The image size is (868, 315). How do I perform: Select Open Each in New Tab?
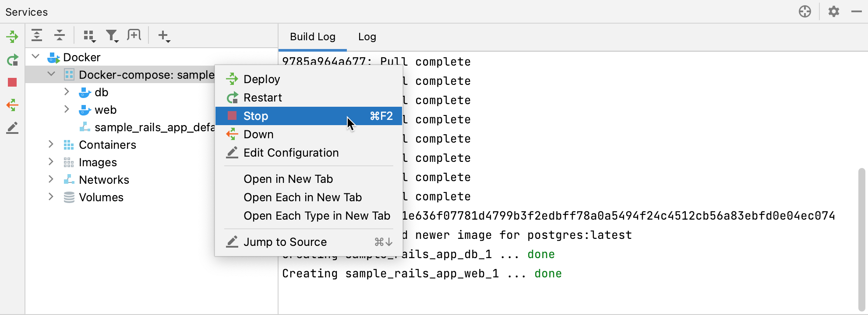click(303, 197)
